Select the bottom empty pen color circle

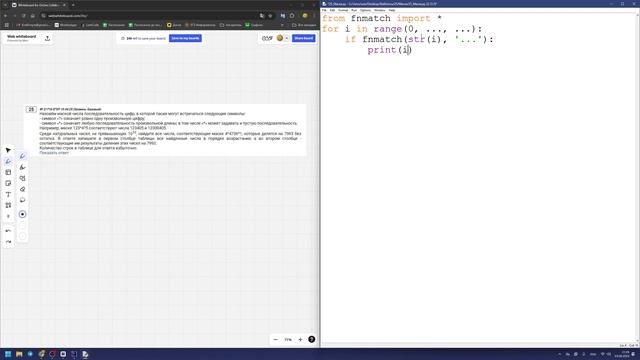[22, 236]
